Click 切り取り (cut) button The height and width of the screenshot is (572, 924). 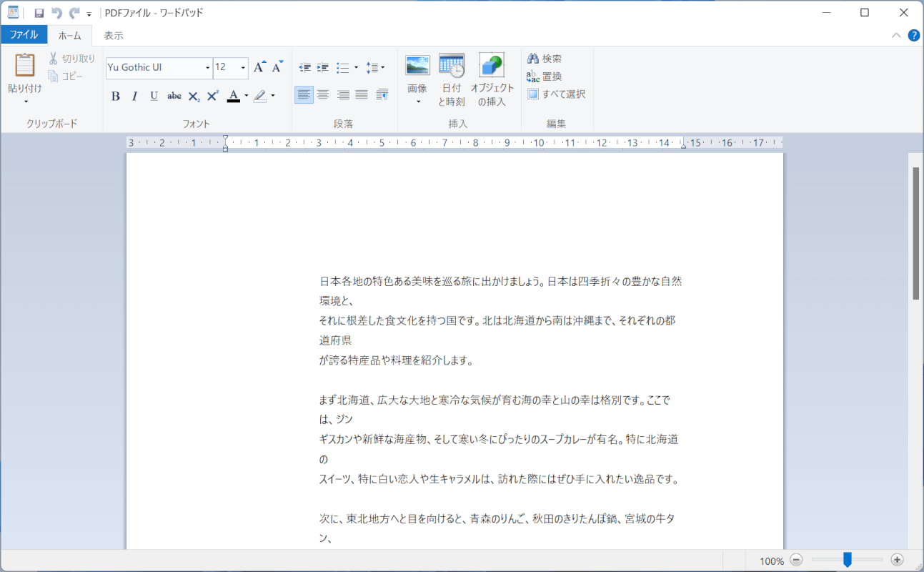pos(72,59)
